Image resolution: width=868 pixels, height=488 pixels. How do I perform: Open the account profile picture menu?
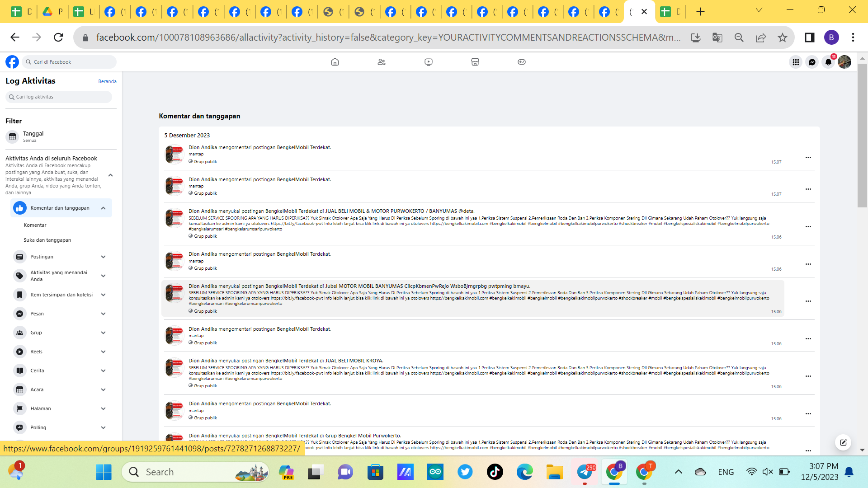[844, 62]
